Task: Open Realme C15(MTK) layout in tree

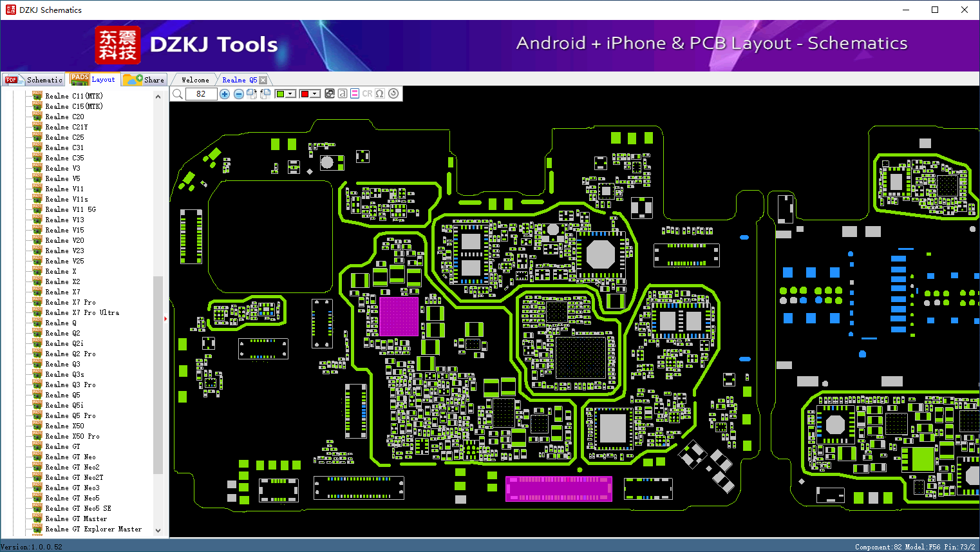Action: [x=74, y=106]
